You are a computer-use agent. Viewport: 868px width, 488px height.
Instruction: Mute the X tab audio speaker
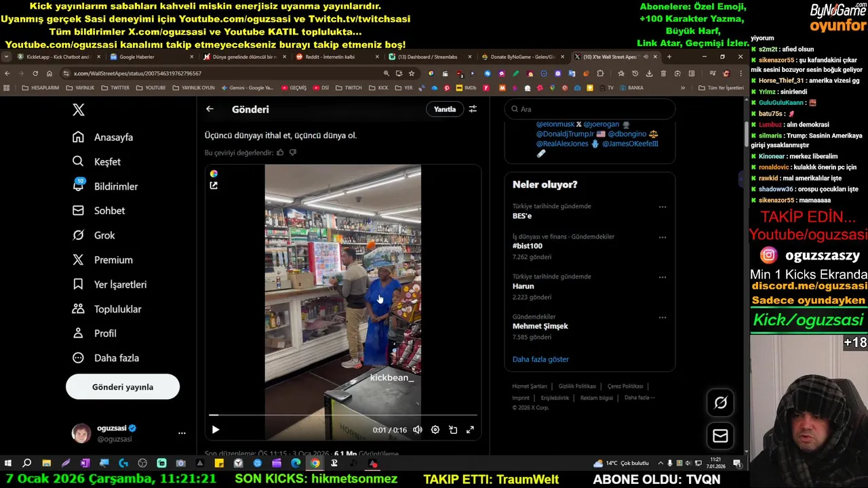[x=646, y=57]
